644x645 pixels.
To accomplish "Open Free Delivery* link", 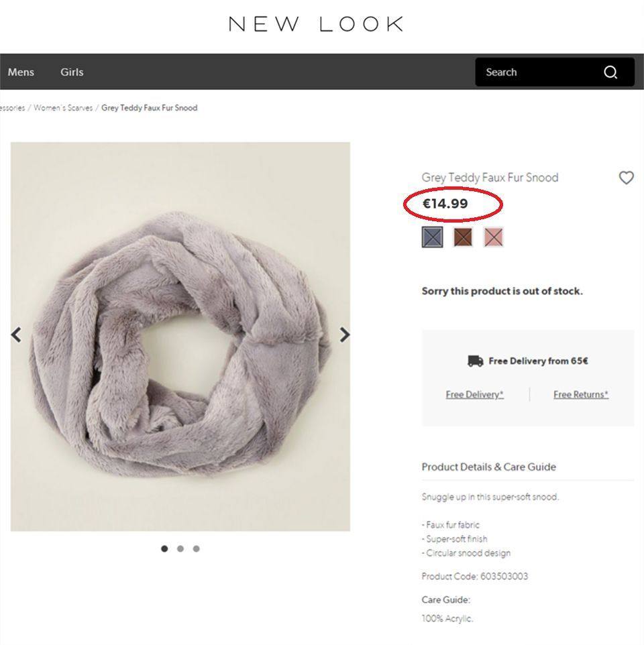I will [474, 394].
